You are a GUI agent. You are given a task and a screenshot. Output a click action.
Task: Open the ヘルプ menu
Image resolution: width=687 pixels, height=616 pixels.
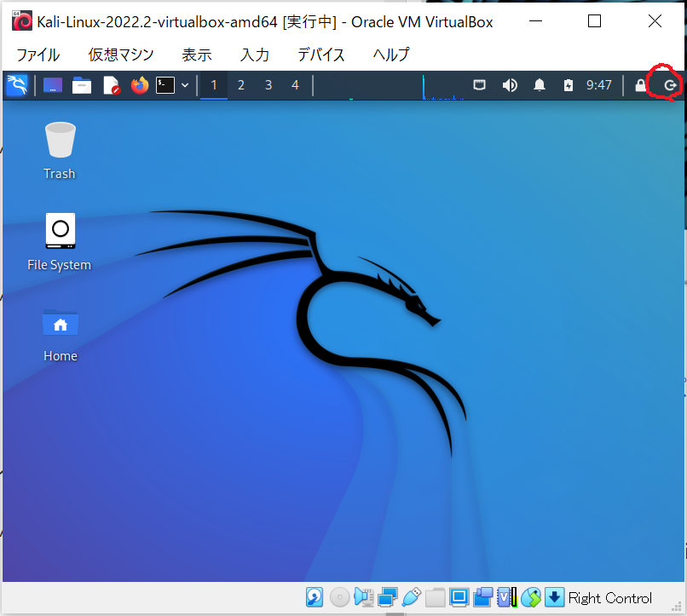[x=391, y=55]
